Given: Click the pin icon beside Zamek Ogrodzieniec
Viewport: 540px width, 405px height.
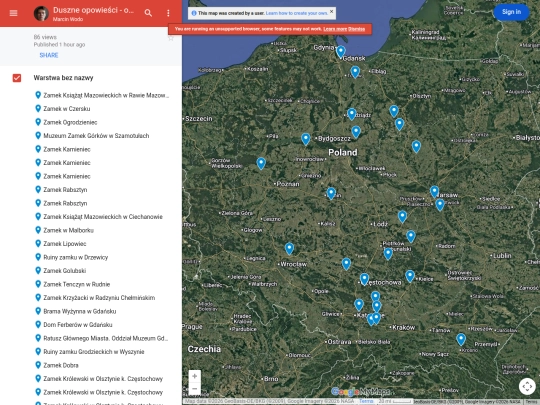Looking at the screenshot, I should click(38, 122).
